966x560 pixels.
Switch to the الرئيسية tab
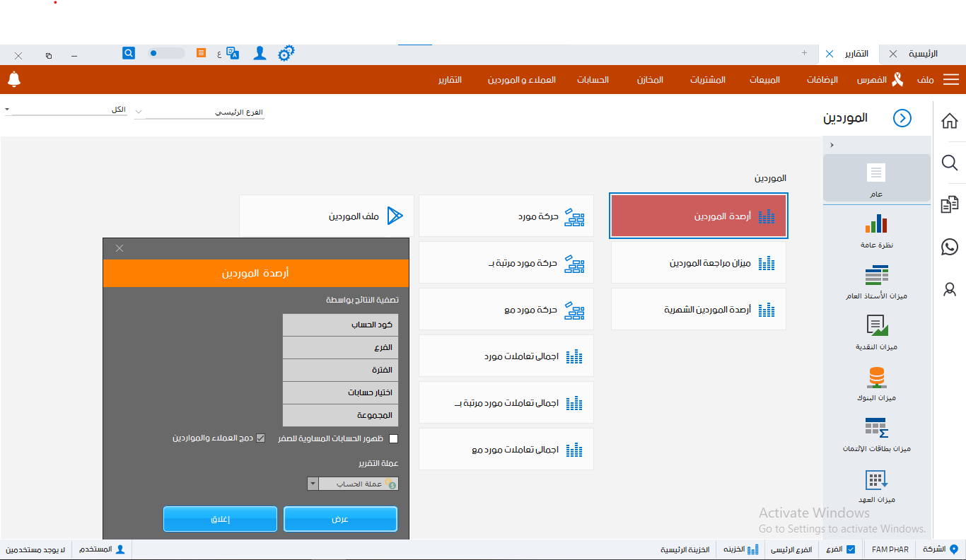[923, 54]
